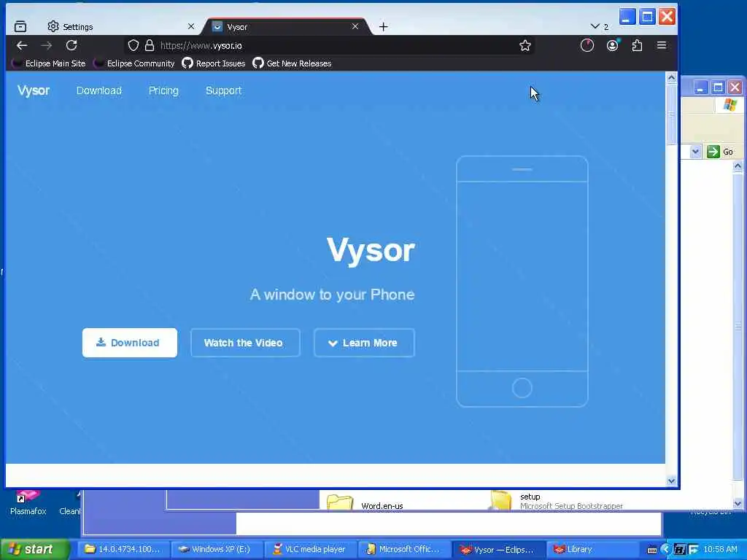
Task: Open the tab overview icon in browser
Action: pos(20,27)
